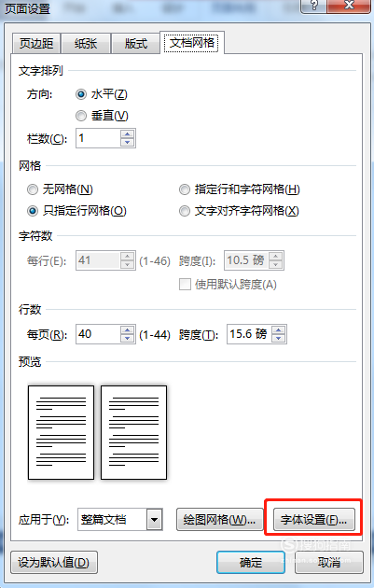Screen dimensions: 374x588
Task: Cancel with 取消 button
Action: pos(329,562)
